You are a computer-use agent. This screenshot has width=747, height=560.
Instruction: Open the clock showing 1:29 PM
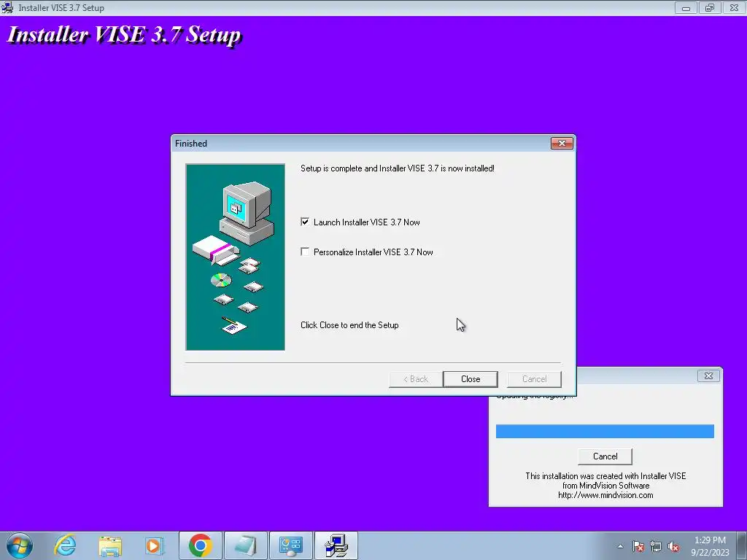[710, 545]
